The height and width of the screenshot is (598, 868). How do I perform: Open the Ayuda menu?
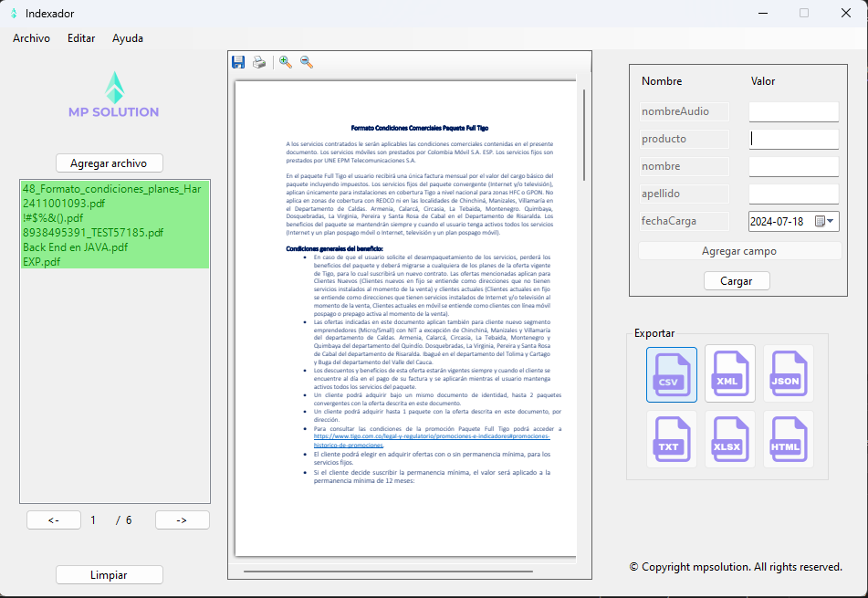coord(128,37)
